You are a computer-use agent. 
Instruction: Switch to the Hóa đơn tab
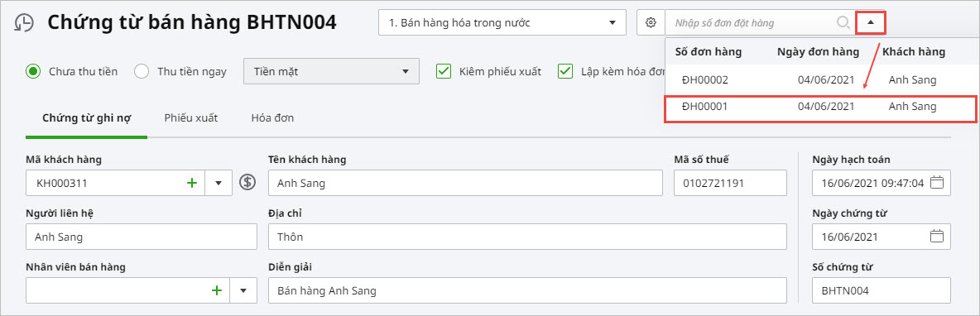tap(272, 117)
